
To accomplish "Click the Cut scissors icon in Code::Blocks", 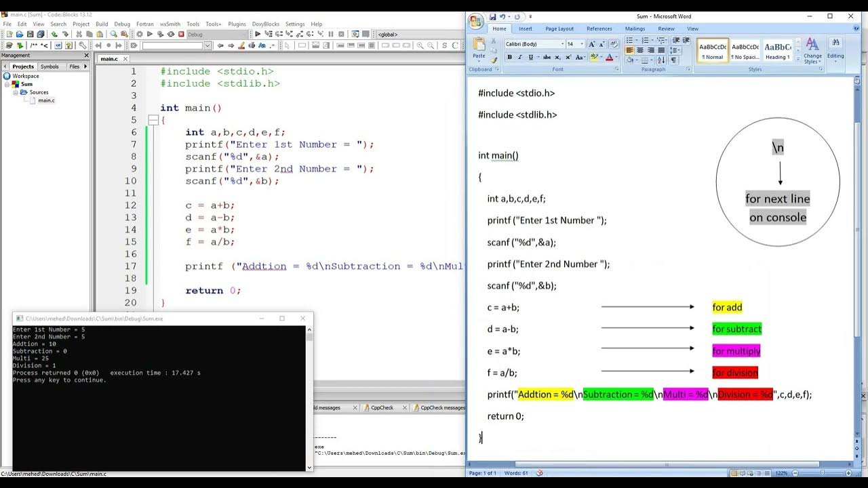I will coord(79,34).
